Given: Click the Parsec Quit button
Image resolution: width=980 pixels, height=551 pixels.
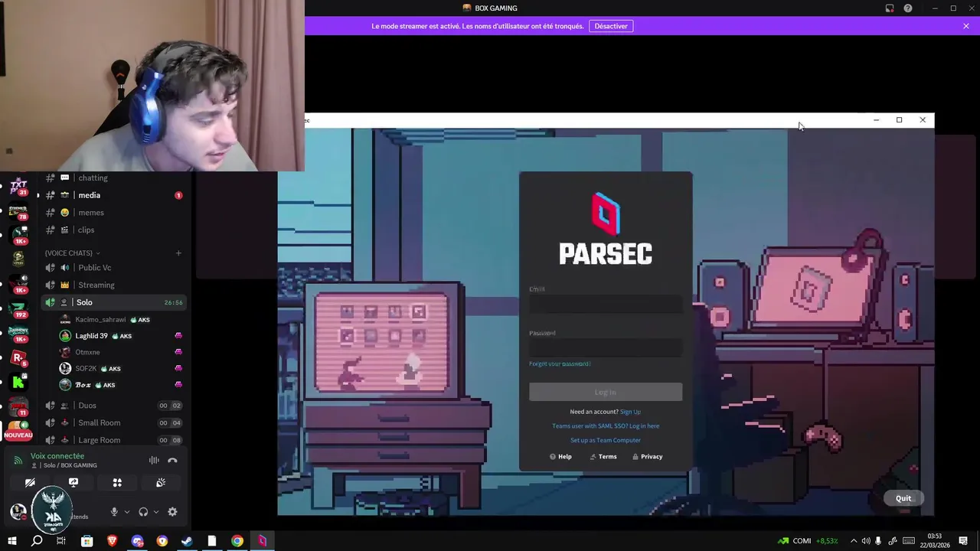Looking at the screenshot, I should click(903, 498).
